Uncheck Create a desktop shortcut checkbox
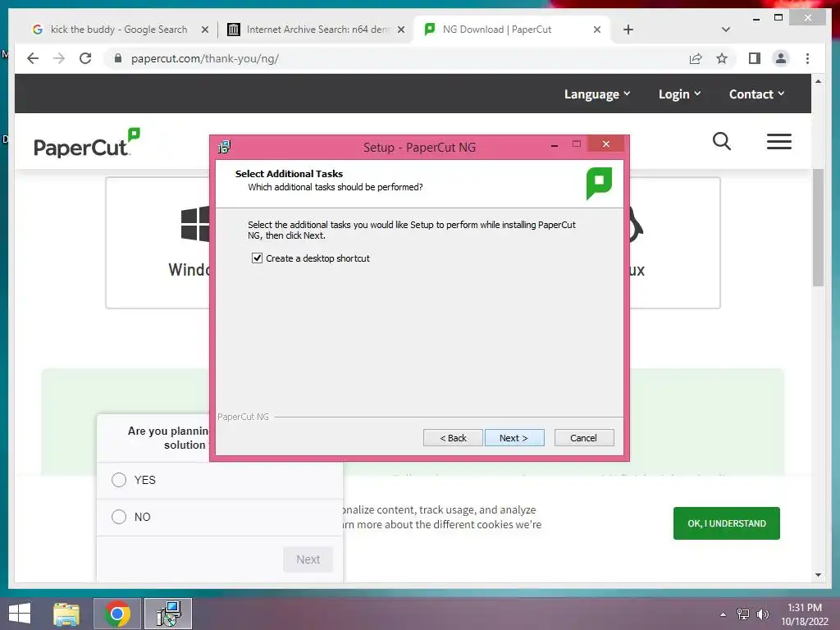 [257, 258]
